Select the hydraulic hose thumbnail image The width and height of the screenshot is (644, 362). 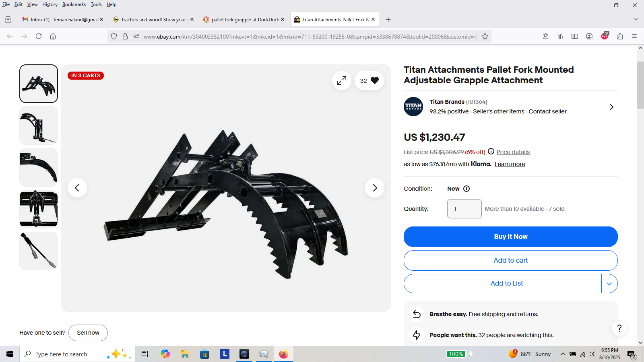pos(39,251)
